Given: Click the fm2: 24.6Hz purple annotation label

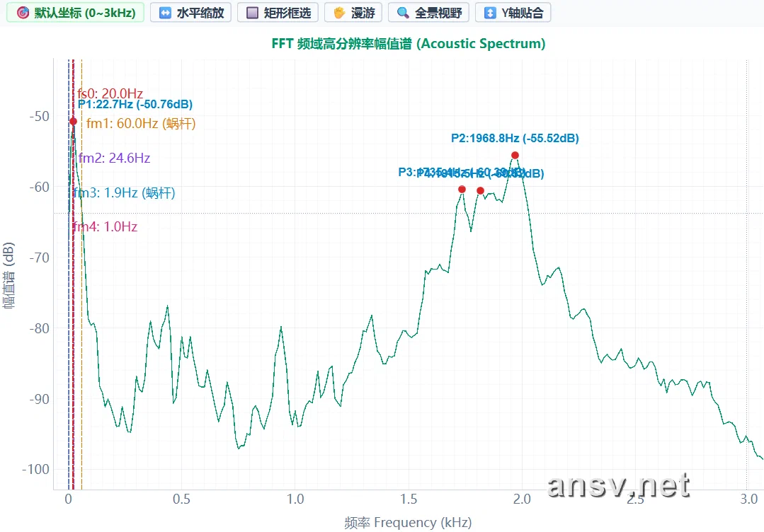Looking at the screenshot, I should [115, 158].
